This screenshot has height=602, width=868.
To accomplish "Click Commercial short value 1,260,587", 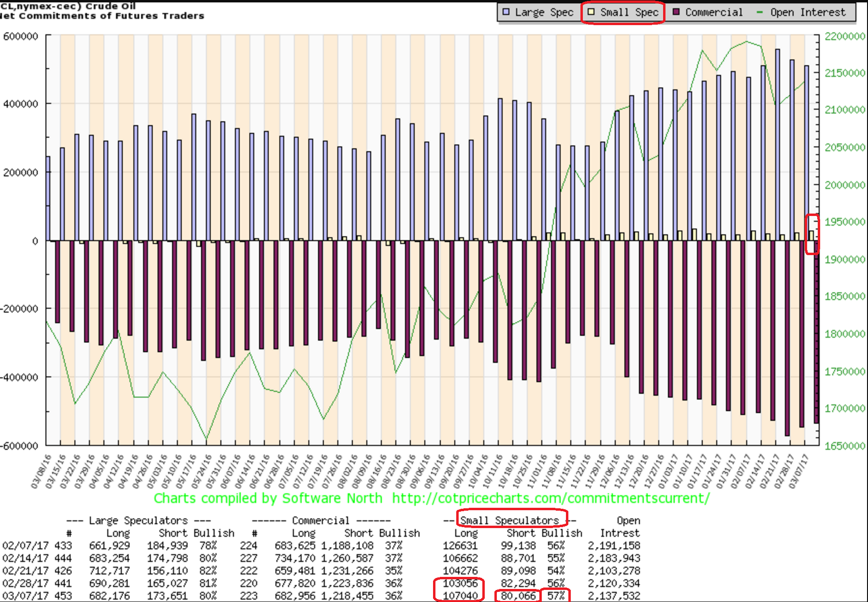I will tap(347, 558).
